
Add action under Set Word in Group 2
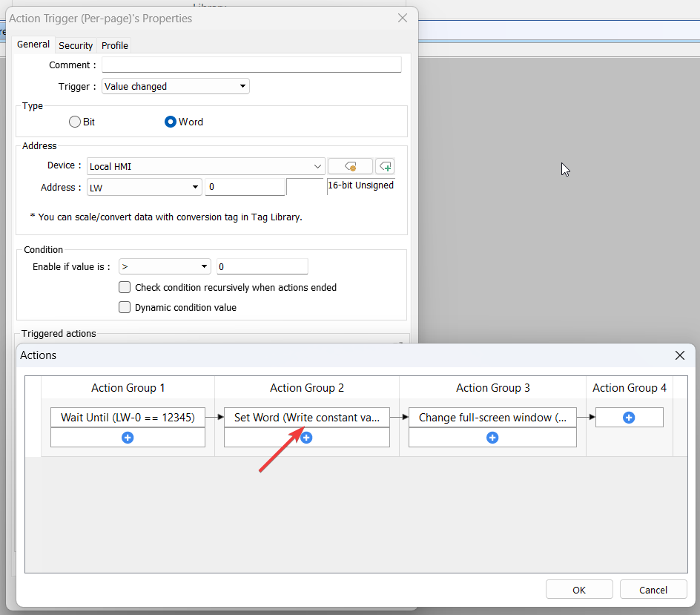tap(307, 438)
